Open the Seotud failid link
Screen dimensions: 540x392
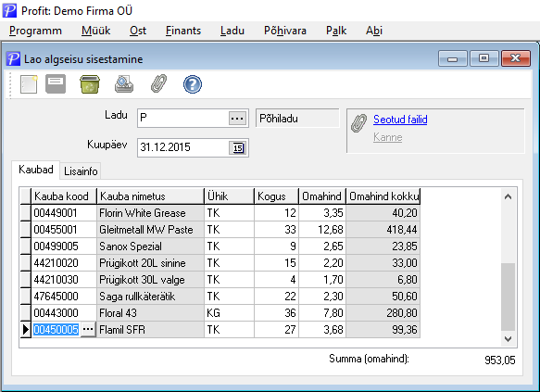[x=400, y=120]
